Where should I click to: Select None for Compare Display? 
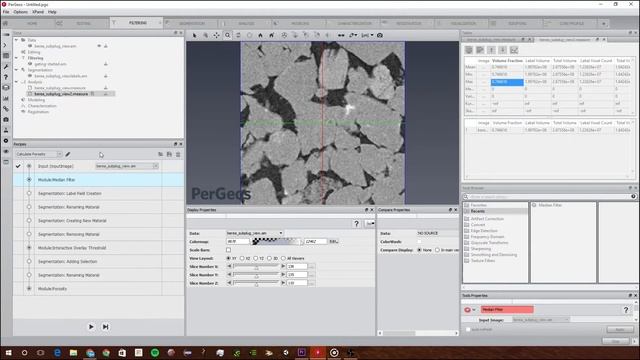pos(419,250)
